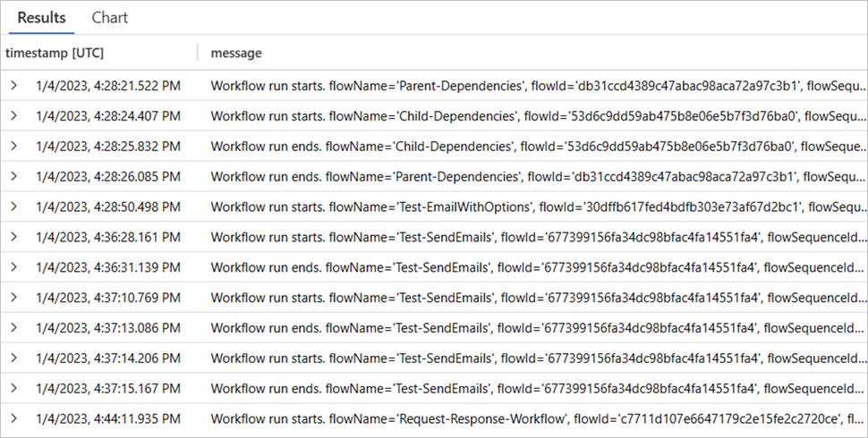868x438 pixels.
Task: Expand the 4:28:50.498 PM log row
Action: pyautogui.click(x=14, y=207)
